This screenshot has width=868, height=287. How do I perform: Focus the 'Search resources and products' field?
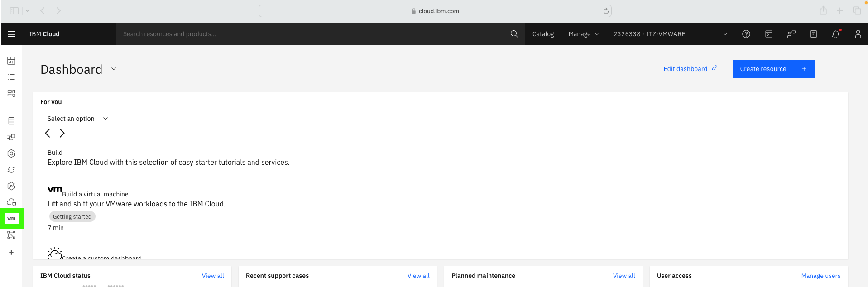312,34
